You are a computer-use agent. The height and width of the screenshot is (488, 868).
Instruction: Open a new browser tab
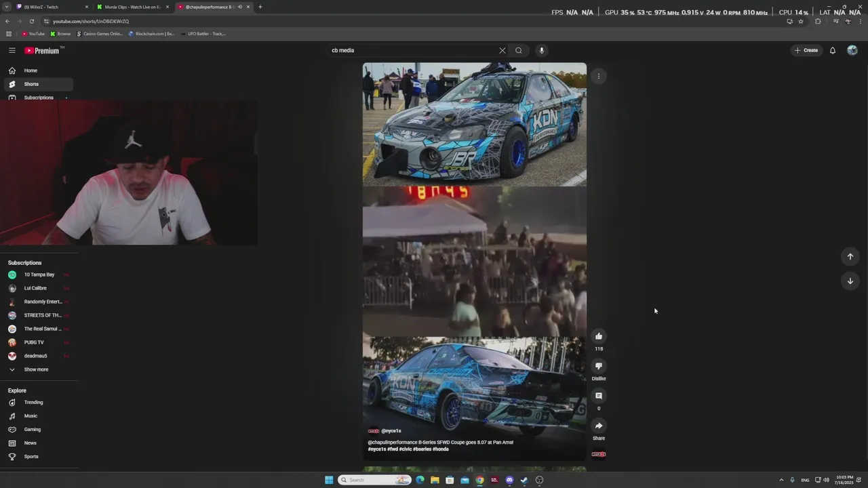point(260,7)
